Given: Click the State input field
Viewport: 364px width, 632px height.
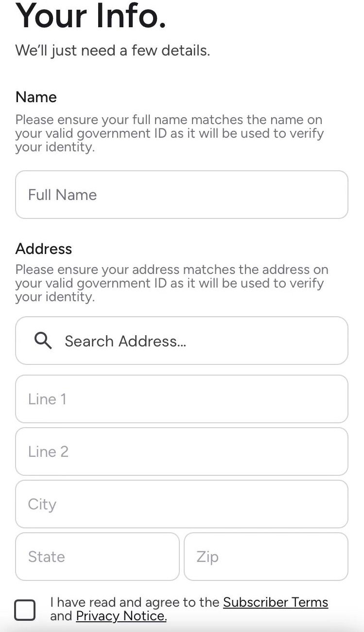Looking at the screenshot, I should pyautogui.click(x=97, y=557).
